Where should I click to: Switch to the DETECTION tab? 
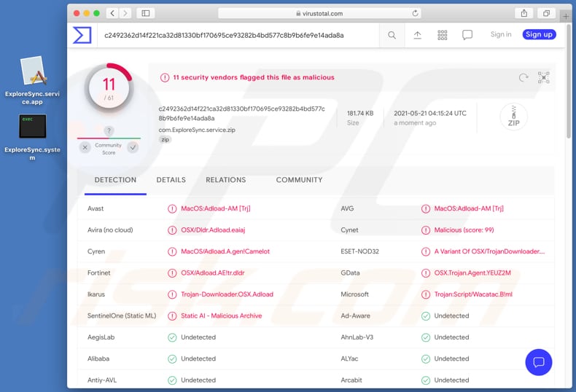pyautogui.click(x=115, y=180)
